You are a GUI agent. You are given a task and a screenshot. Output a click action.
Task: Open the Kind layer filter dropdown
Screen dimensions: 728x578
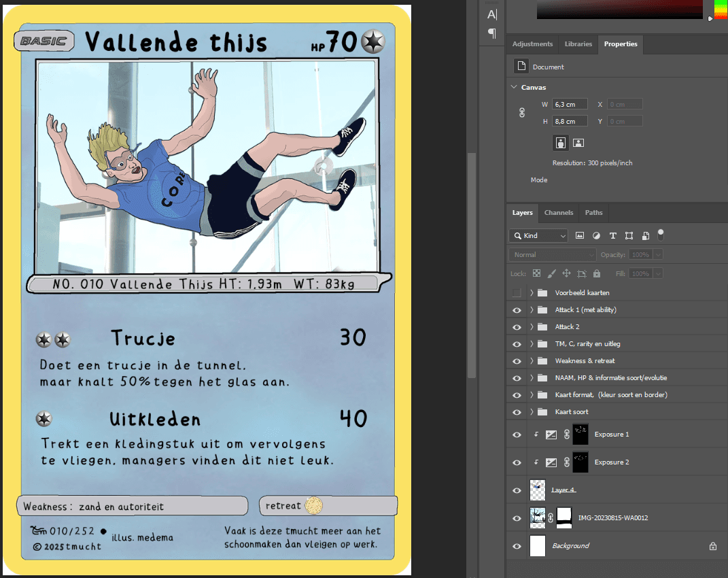click(538, 235)
